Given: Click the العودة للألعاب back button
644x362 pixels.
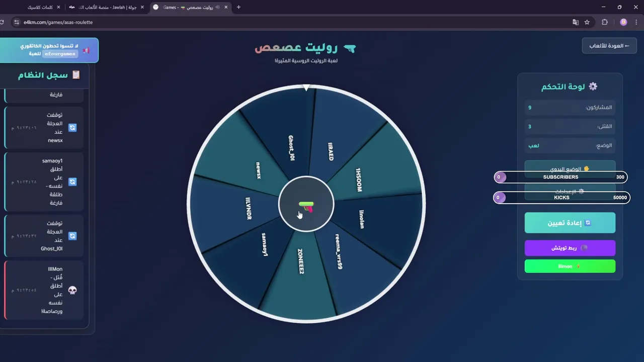Looking at the screenshot, I should coord(609,46).
